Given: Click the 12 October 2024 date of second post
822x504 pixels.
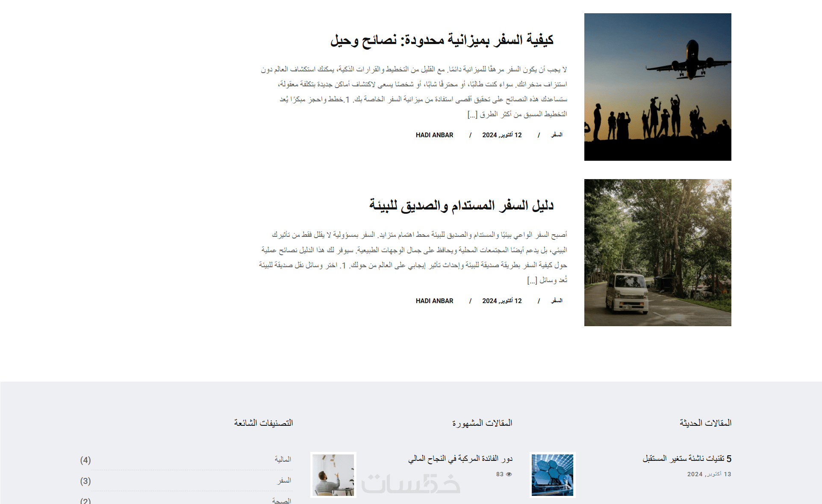Looking at the screenshot, I should point(502,301).
